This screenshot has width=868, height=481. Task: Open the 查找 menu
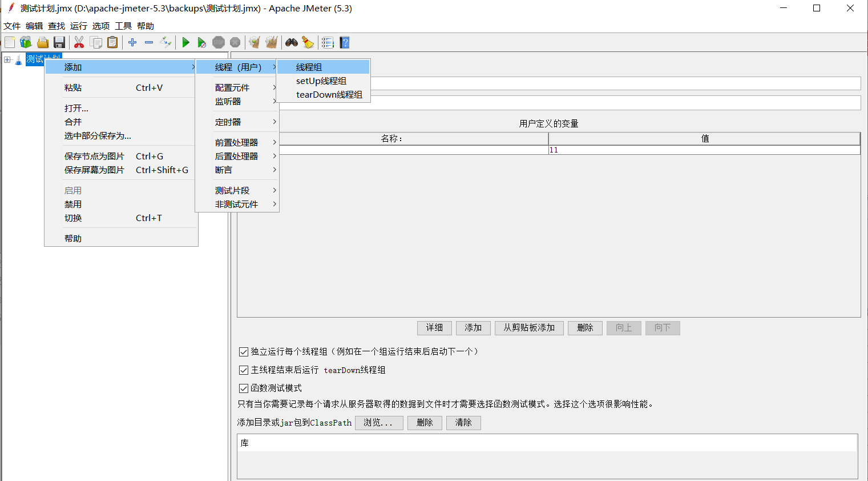(56, 26)
